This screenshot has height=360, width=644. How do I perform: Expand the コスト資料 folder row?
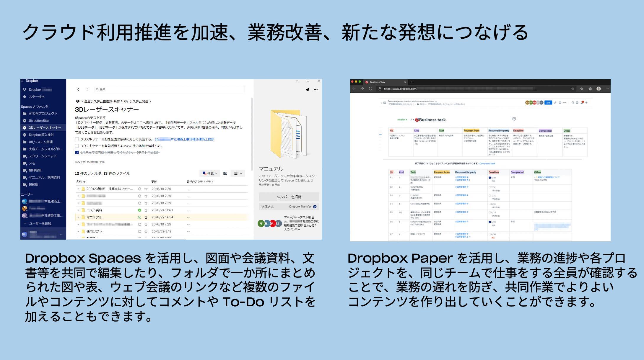(78, 210)
